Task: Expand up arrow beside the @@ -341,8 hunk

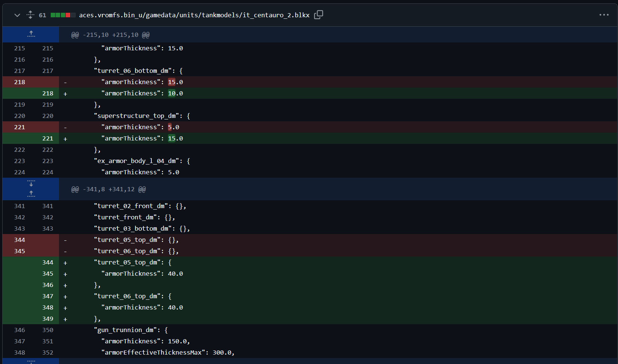Action: pos(31,194)
